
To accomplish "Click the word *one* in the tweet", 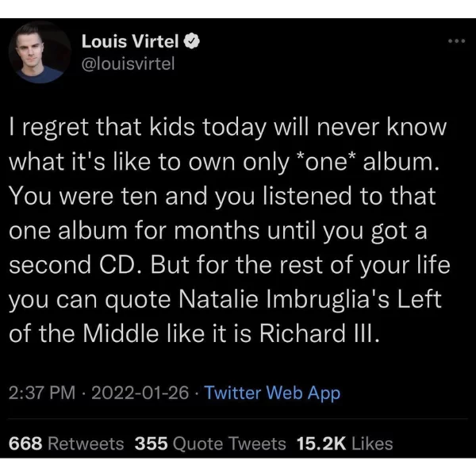I will click(x=326, y=161).
